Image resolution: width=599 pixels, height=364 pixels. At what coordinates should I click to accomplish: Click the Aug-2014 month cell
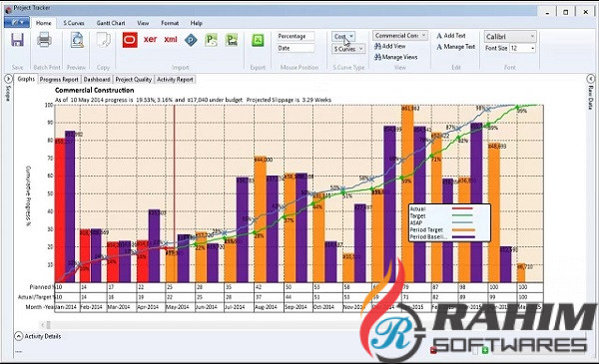click(x=268, y=307)
